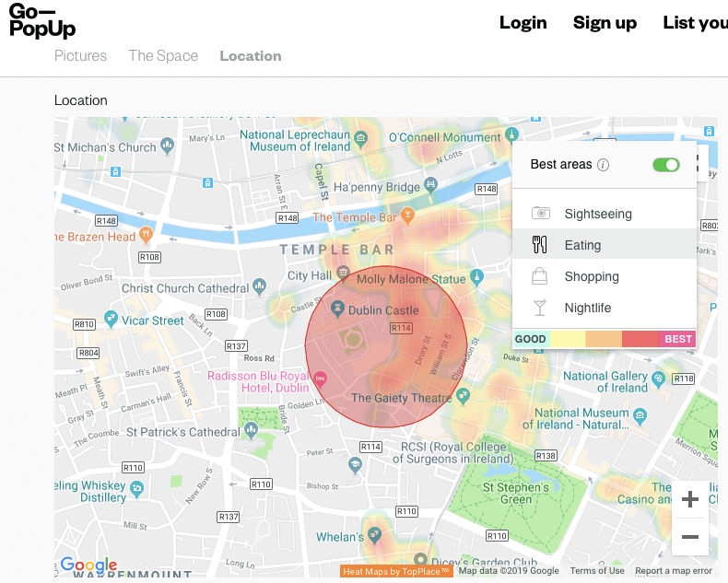Click the Molly Malone Statue marker
Viewport: 728px width, 583px height.
(x=476, y=277)
